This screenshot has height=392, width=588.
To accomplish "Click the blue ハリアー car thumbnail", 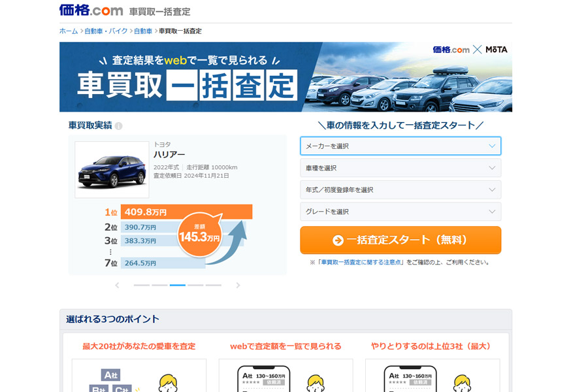I will [112, 170].
